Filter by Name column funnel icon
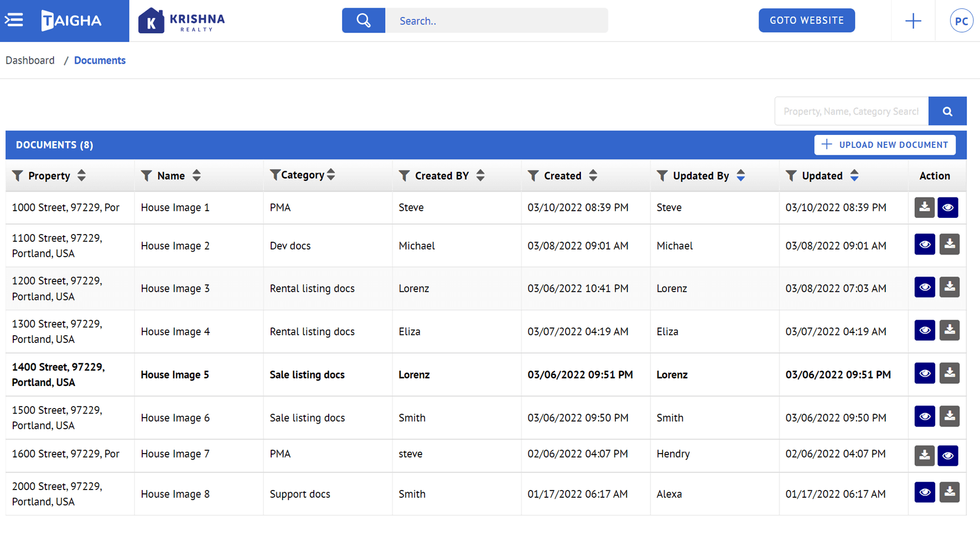 click(x=147, y=176)
